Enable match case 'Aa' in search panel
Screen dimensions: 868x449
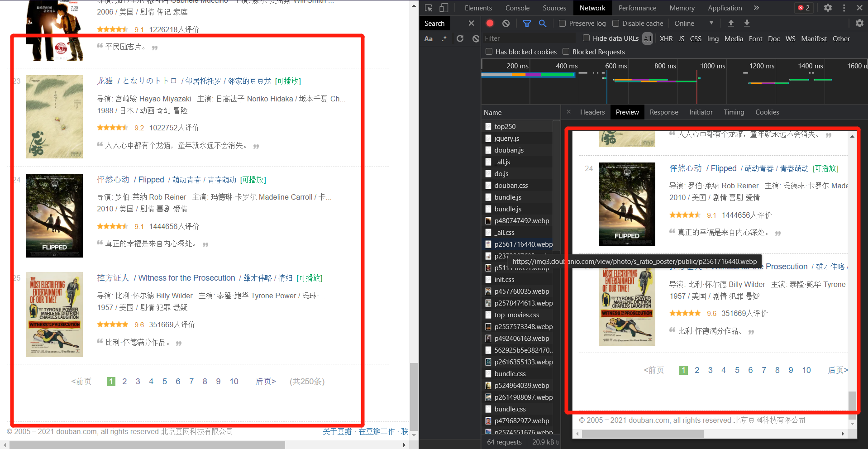pos(428,38)
